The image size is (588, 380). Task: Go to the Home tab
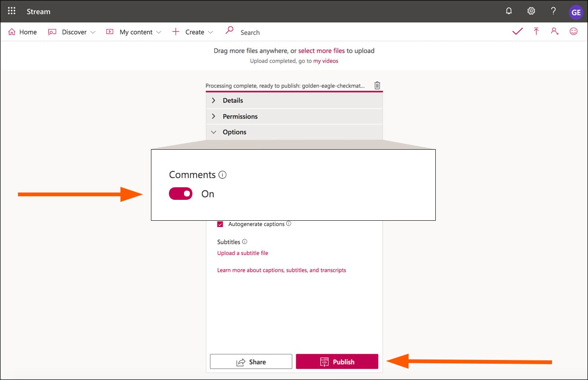(23, 32)
